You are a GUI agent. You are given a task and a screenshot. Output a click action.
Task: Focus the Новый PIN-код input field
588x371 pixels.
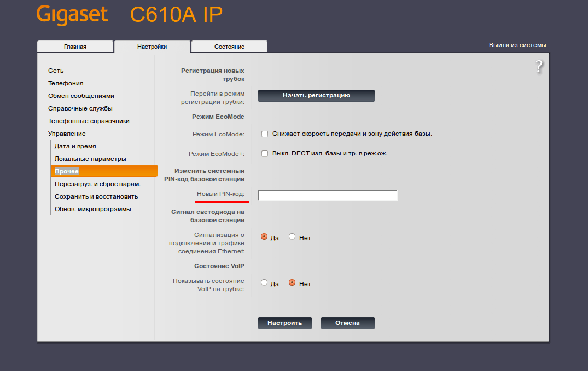pyautogui.click(x=328, y=196)
